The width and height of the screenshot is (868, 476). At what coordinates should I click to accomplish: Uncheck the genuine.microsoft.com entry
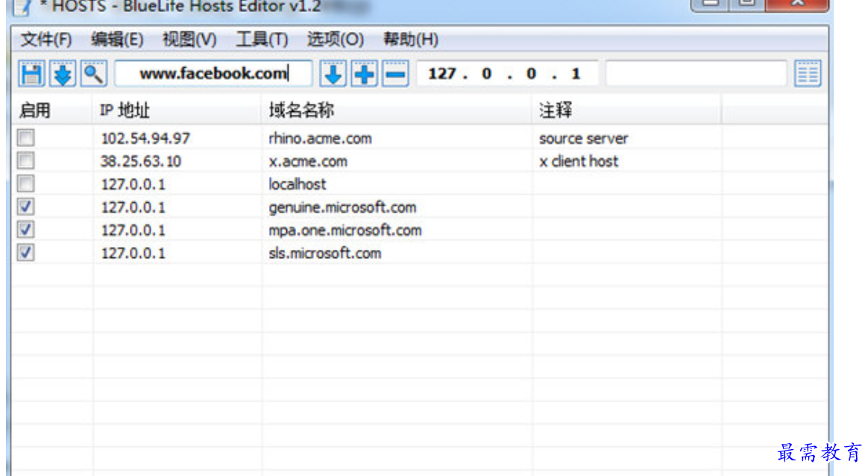point(25,207)
